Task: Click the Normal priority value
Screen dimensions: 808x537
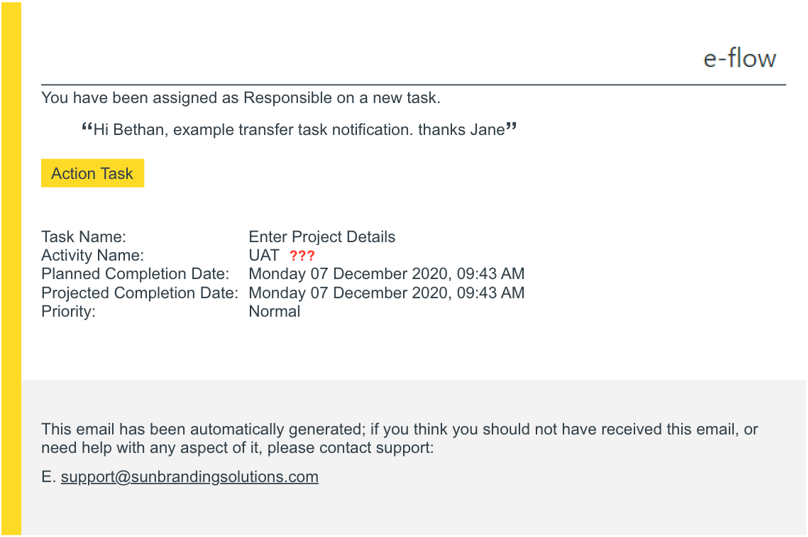Action: tap(275, 311)
